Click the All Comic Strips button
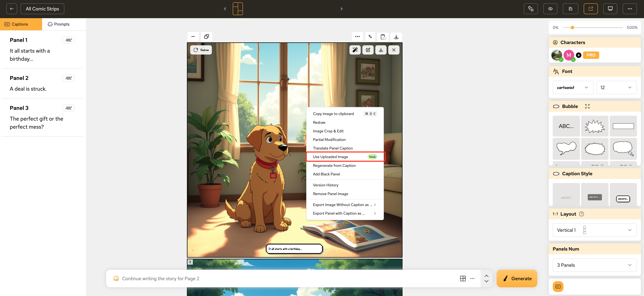Screen dimensions: 644x296 (42, 9)
